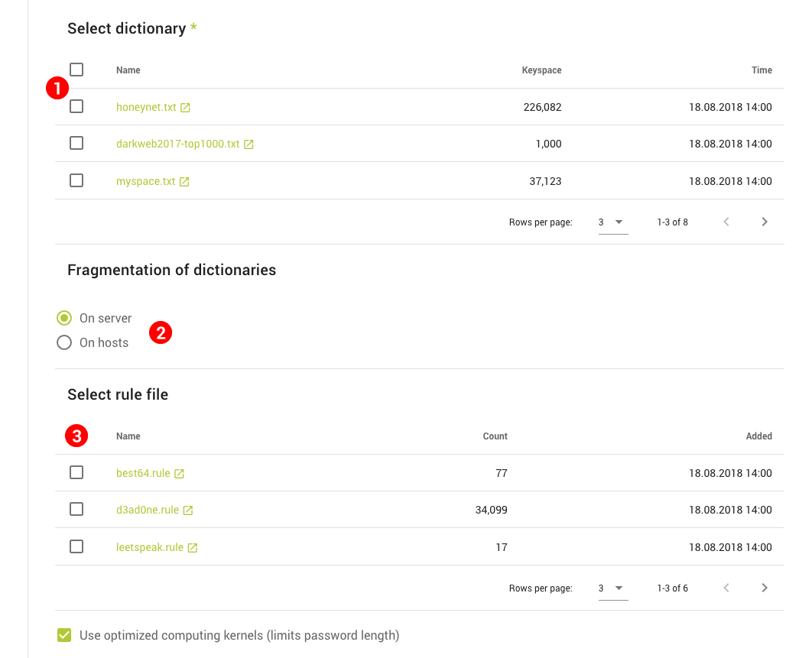
Task: Open leetspeak.rule external link icon
Action: (x=193, y=548)
